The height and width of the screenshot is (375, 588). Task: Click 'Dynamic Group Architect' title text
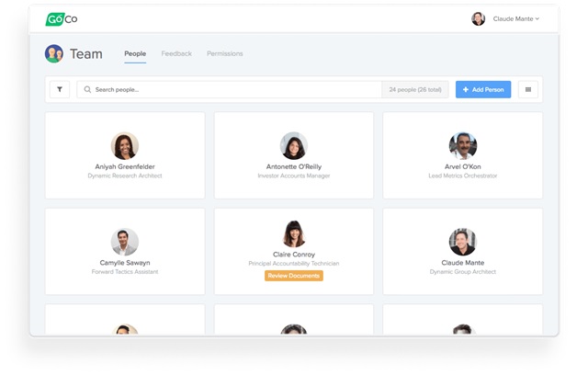(463, 271)
